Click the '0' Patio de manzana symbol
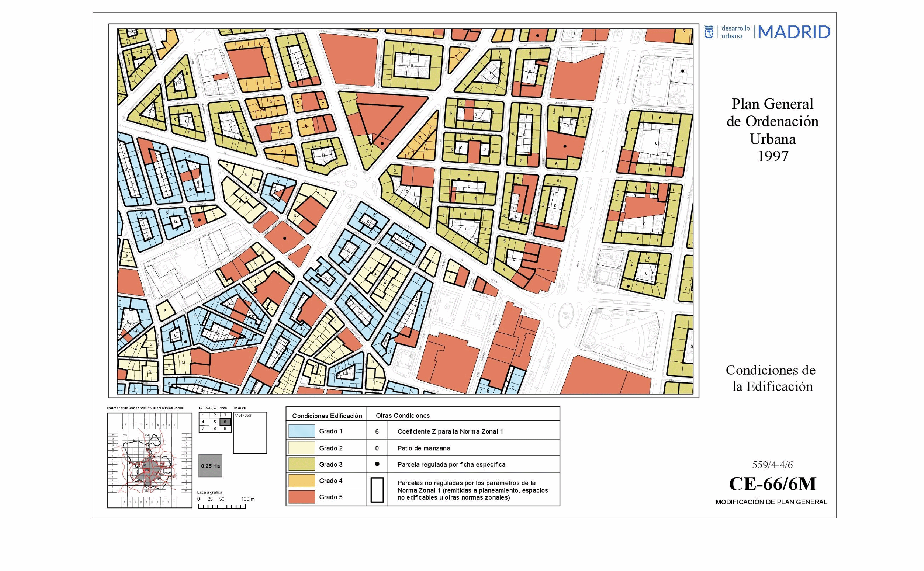The image size is (924, 571). [377, 448]
